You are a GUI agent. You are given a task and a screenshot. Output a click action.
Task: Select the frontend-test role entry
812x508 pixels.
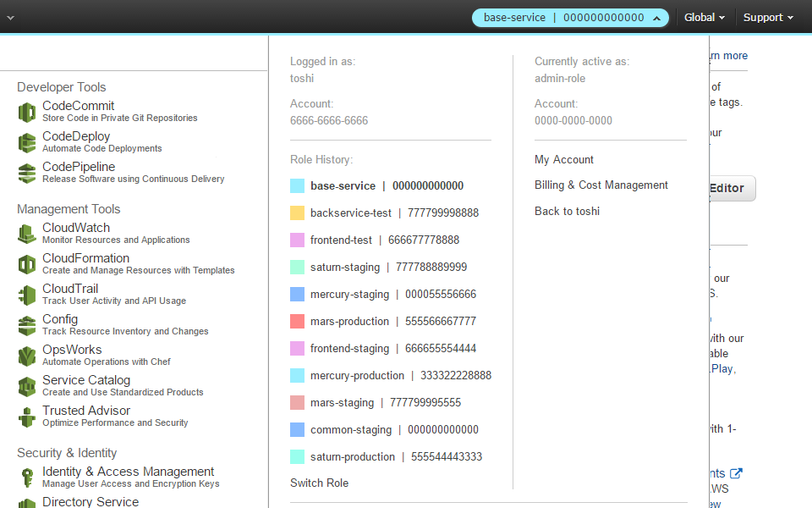341,240
